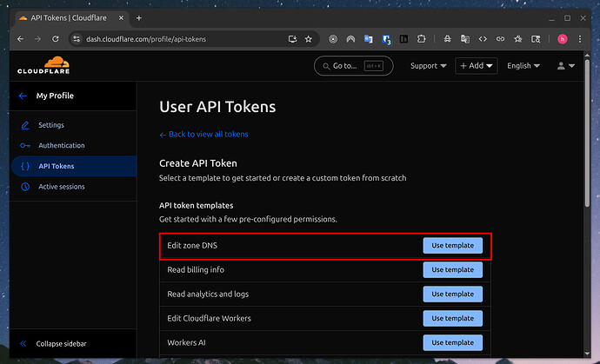The image size is (600, 364).
Task: Click the Read billing info label
Action: coord(196,270)
